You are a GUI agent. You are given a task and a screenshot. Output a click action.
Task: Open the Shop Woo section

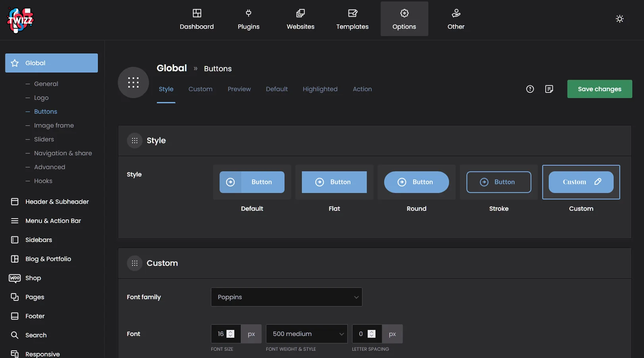pyautogui.click(x=33, y=278)
